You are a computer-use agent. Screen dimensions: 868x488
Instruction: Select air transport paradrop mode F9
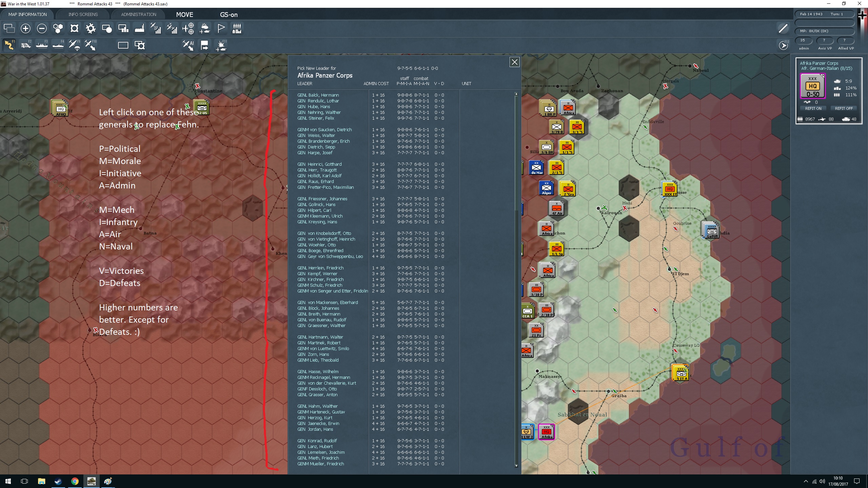click(x=74, y=45)
